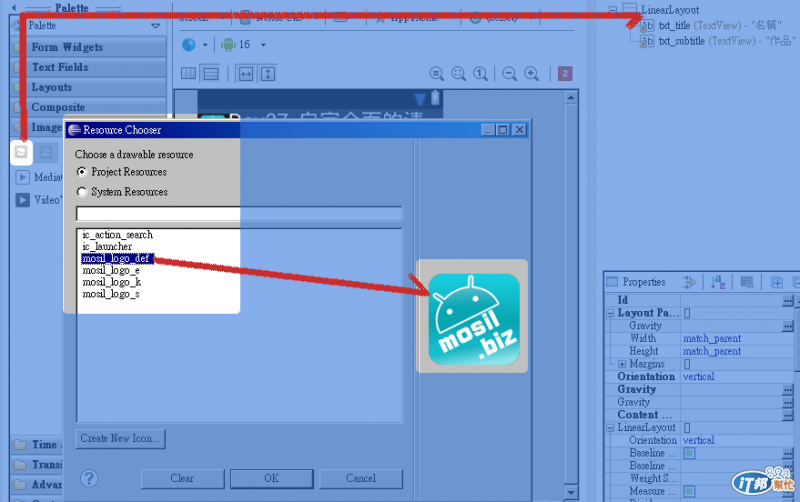
Task: Click the horizontal rows layout view icon
Action: [x=211, y=74]
